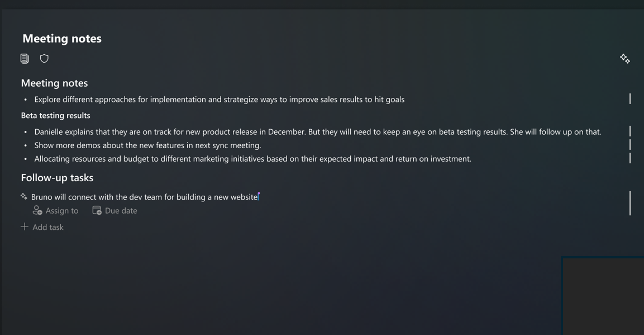The width and height of the screenshot is (644, 335).
Task: Click the bullet starting "Danielle explains"
Action: (x=317, y=132)
